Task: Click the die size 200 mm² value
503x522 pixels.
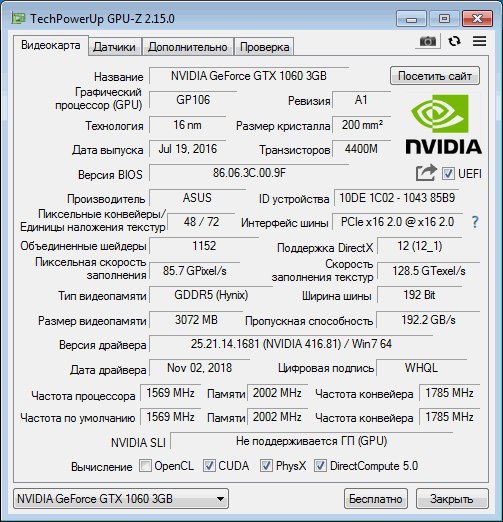Action: tap(361, 125)
